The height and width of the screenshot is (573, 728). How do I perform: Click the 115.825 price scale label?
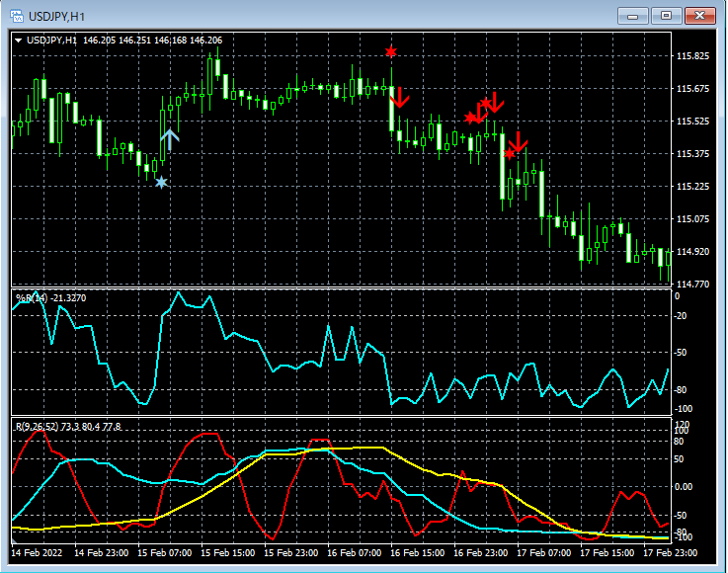693,56
